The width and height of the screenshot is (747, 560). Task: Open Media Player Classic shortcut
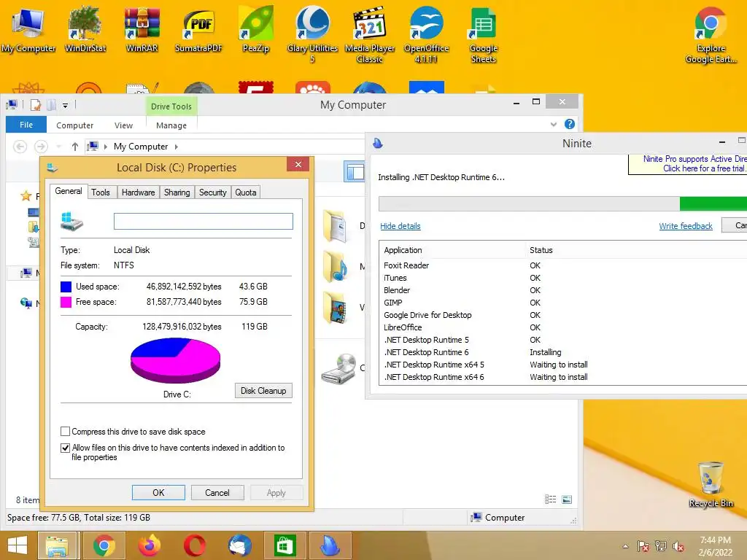click(x=370, y=35)
